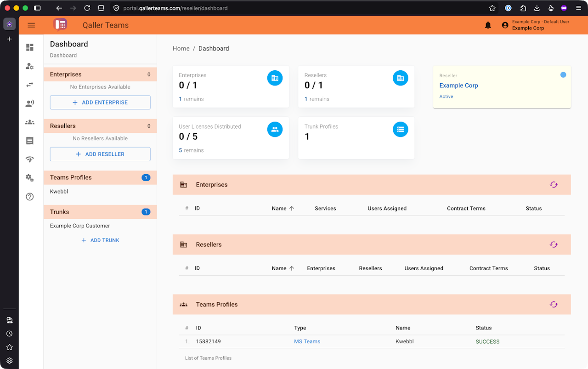
Task: Open the teams group sidebar icon
Action: [30, 122]
